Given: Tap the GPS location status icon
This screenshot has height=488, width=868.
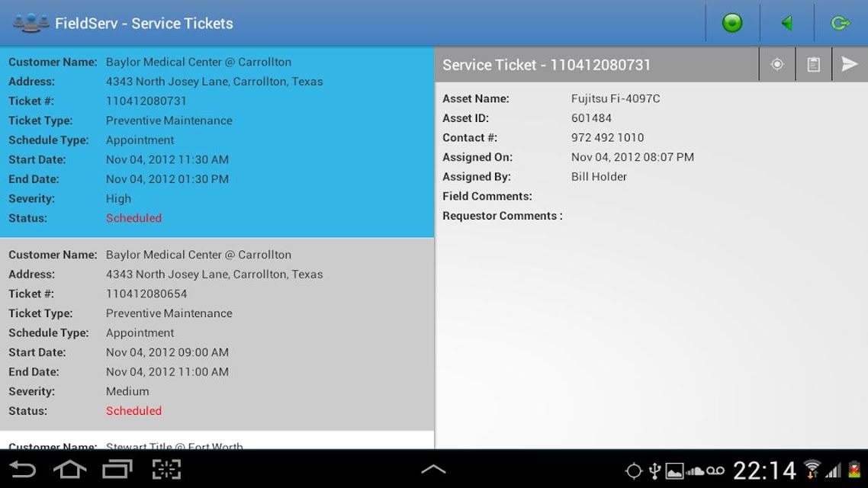Looking at the screenshot, I should pos(633,471).
